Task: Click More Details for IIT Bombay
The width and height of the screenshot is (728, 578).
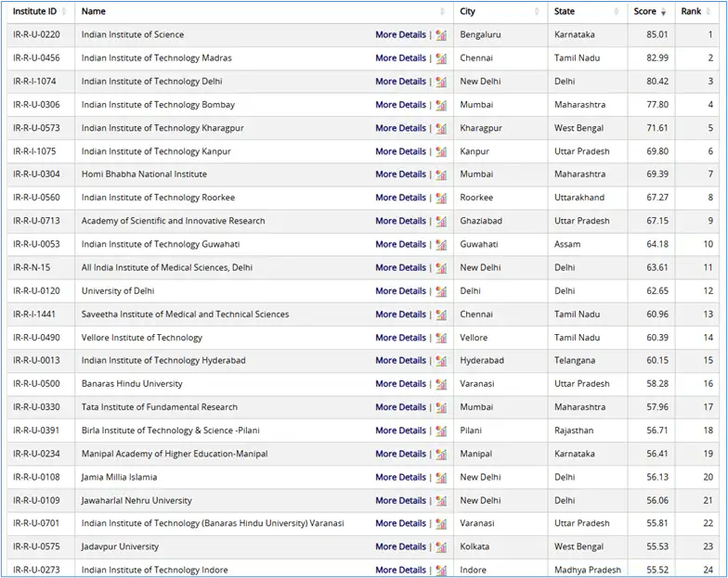Action: 401,105
